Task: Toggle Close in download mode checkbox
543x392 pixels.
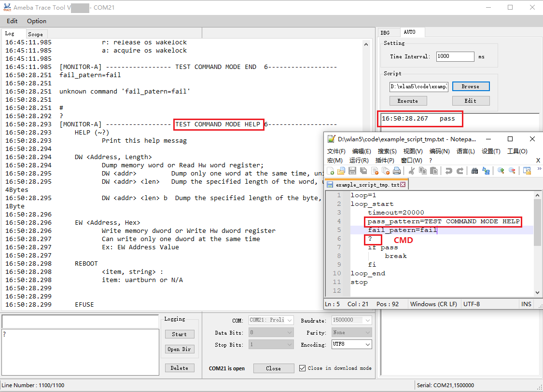Action: (303, 368)
